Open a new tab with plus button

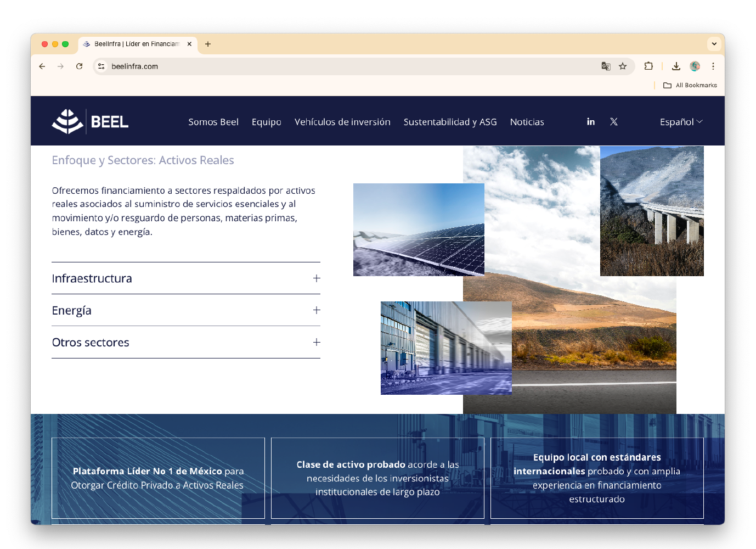coord(208,44)
